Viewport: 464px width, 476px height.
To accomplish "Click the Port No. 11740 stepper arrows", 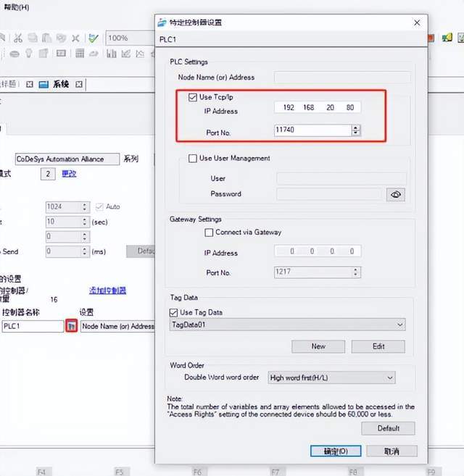I will coord(355,130).
